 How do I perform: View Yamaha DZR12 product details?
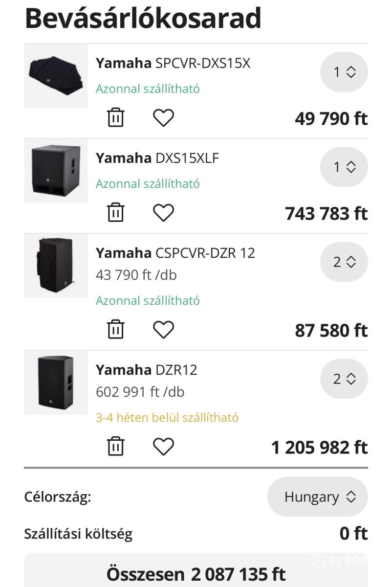(146, 370)
